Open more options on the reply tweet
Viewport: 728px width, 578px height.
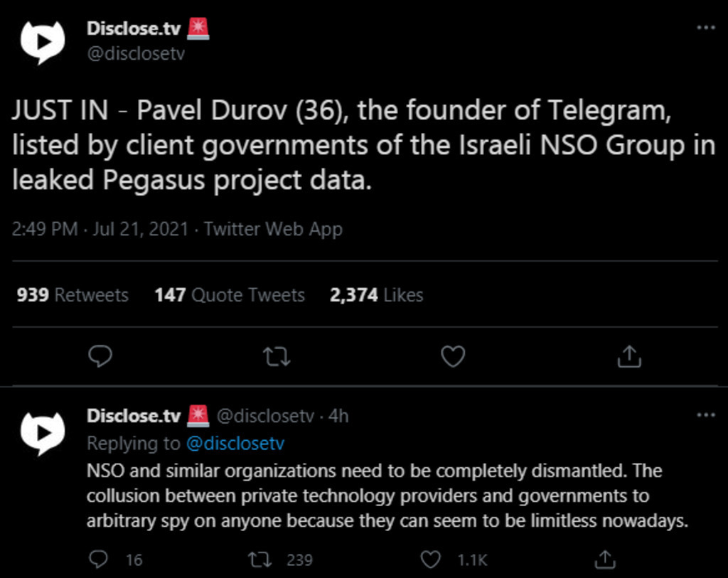point(705,415)
